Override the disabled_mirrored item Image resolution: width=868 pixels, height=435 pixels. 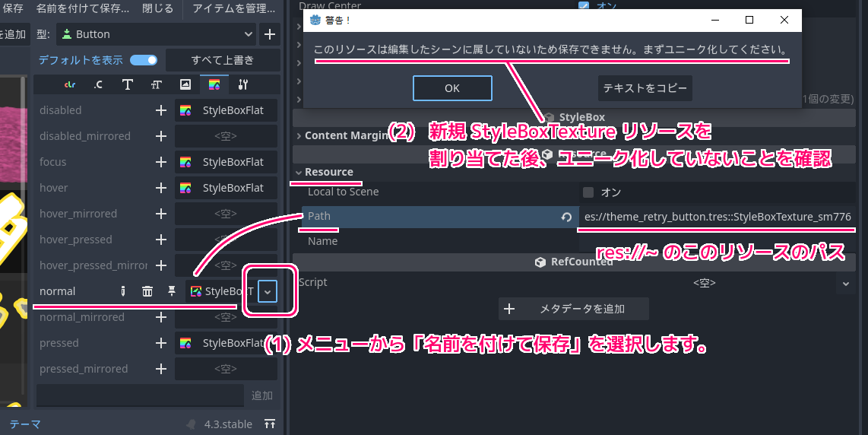click(x=161, y=136)
